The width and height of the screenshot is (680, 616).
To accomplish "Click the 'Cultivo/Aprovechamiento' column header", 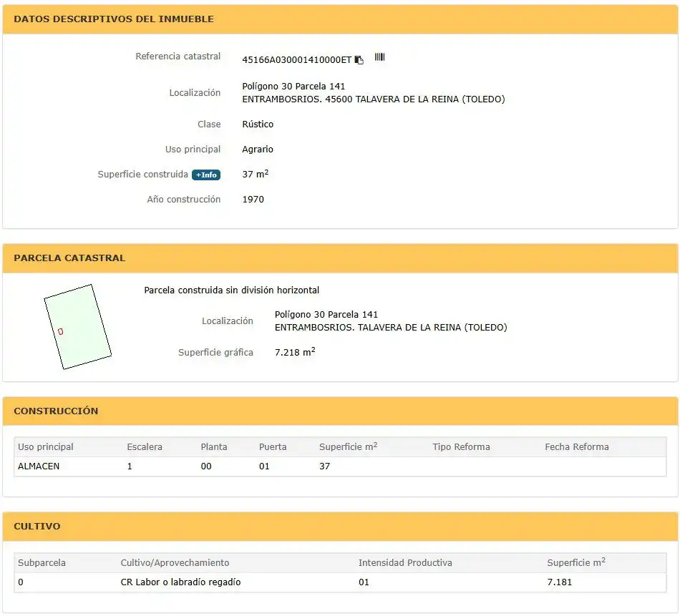I will click(175, 562).
